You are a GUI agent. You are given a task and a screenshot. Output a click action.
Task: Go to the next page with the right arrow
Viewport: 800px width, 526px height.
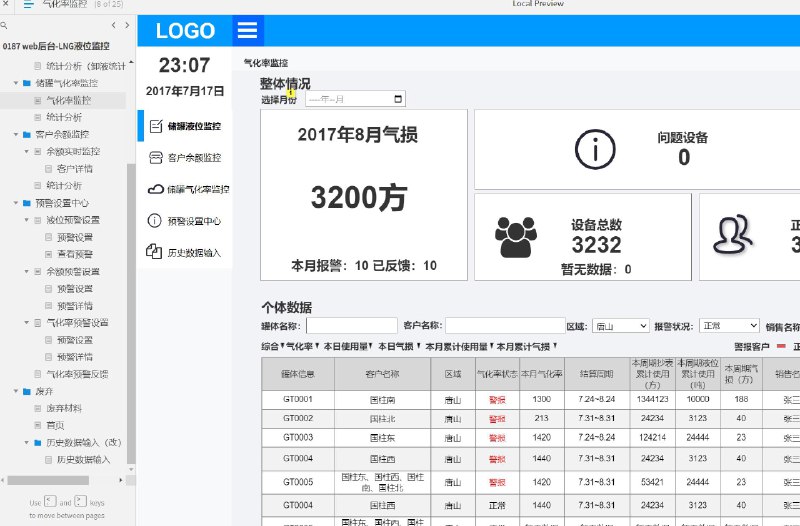point(127,25)
